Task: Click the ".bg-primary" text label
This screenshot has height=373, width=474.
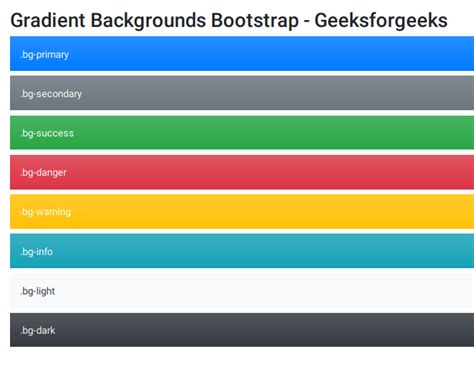Action: pyautogui.click(x=45, y=55)
